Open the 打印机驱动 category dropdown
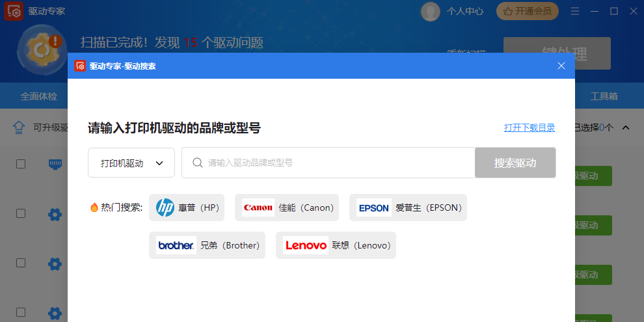The width and height of the screenshot is (644, 322). [x=131, y=163]
